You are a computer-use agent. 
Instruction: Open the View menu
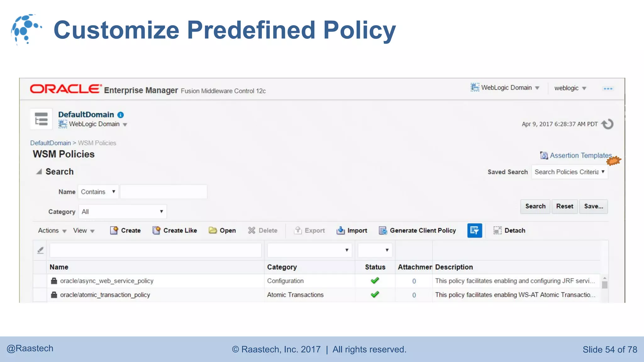coord(84,231)
